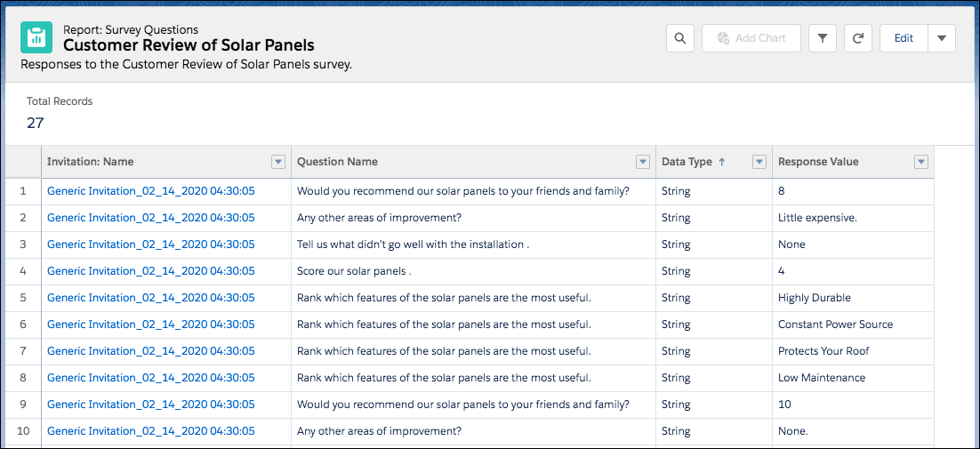Click 'Tell us what didn't go well' question cell
980x449 pixels.
point(474,245)
